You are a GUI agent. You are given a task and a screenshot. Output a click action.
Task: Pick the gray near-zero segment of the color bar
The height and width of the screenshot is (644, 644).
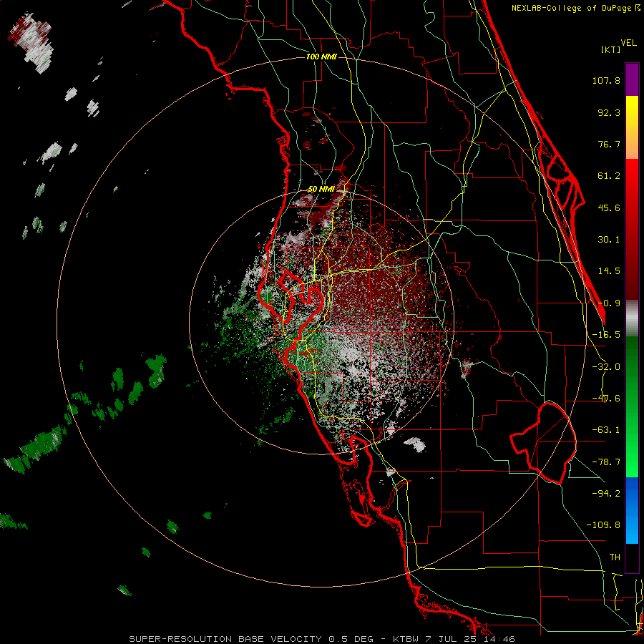(632, 318)
